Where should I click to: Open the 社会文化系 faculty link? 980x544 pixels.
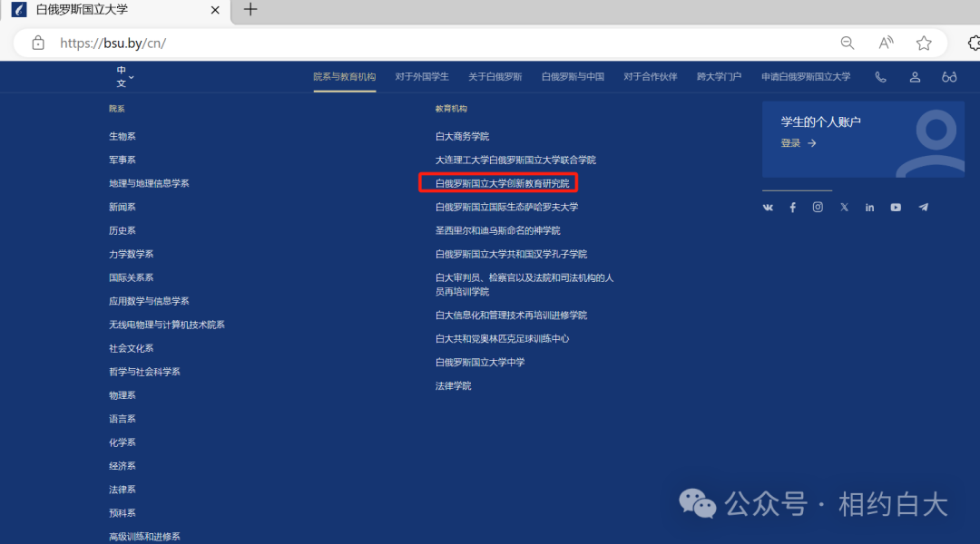132,348
